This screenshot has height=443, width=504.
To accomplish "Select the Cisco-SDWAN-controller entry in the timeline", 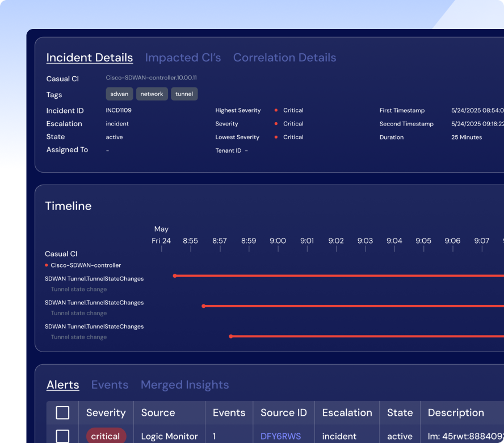I will (86, 265).
